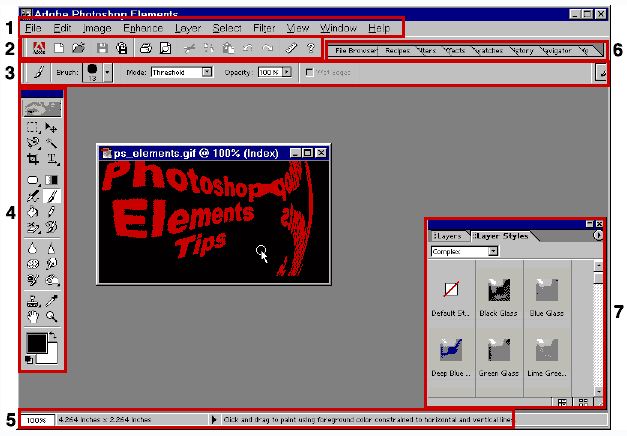Select the Blur tool droplet
627x436 pixels.
(33, 248)
